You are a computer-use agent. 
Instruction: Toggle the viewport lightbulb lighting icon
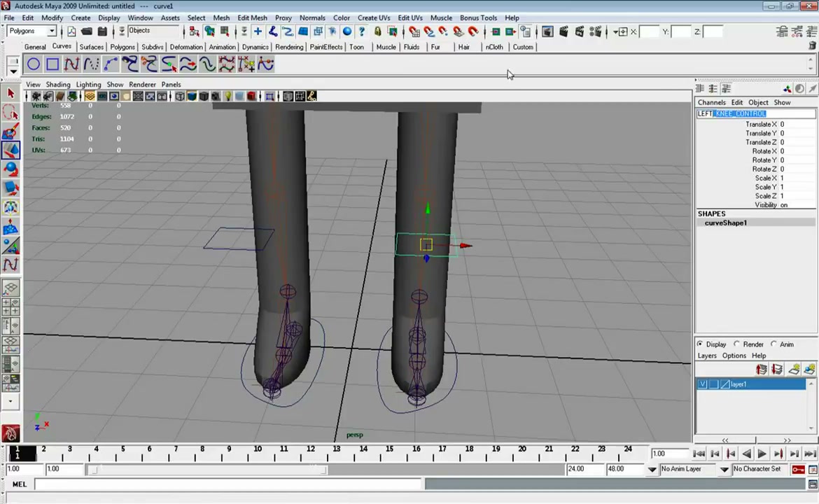coord(227,96)
